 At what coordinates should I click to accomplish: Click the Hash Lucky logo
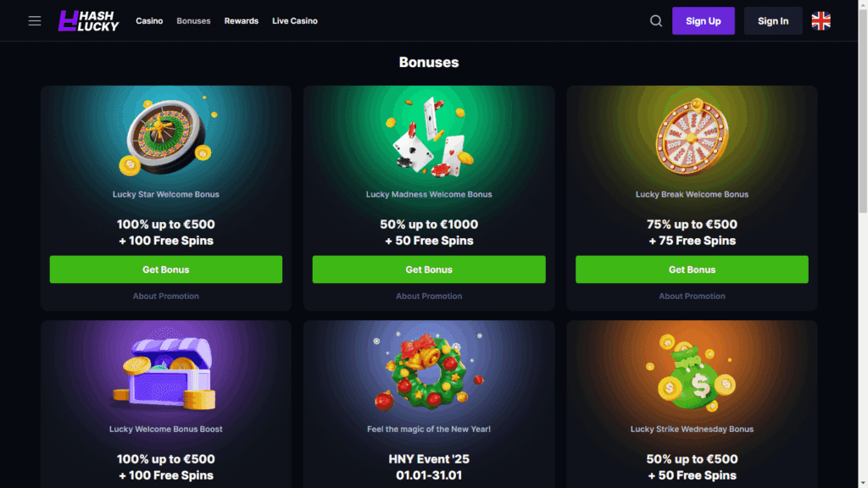point(88,21)
